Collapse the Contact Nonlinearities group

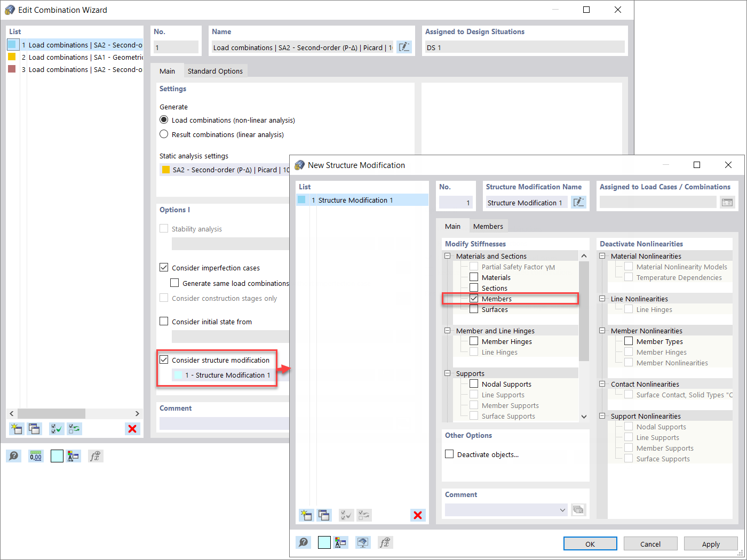click(x=602, y=384)
